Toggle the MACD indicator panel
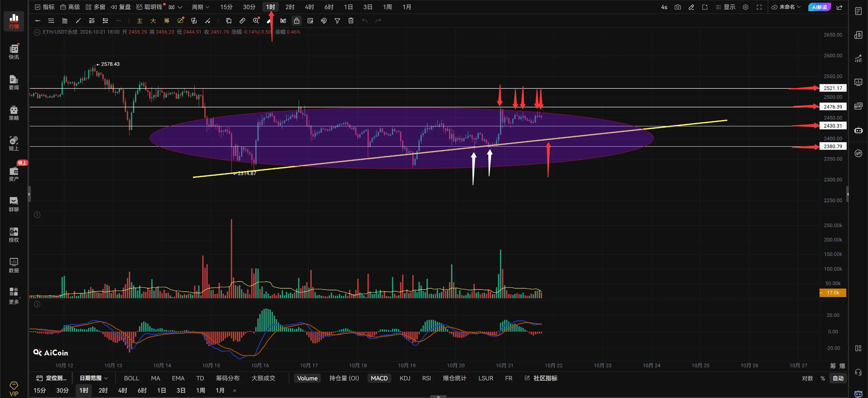The image size is (868, 398). 379,378
